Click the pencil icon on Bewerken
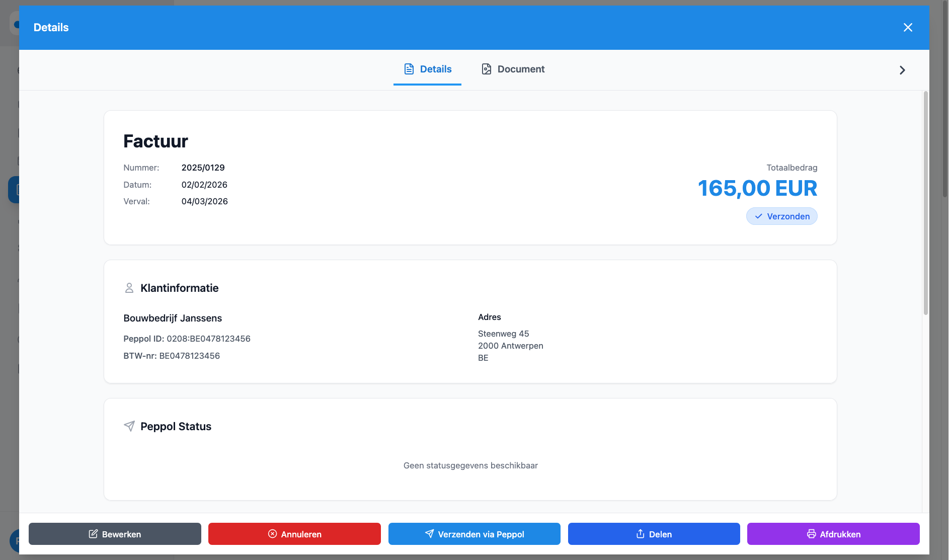Screen dimensions: 949x560 (93, 534)
